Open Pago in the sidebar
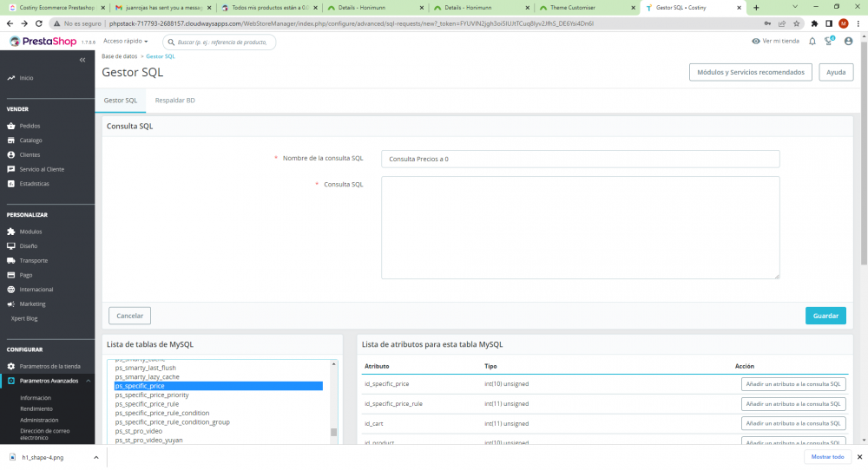The height and width of the screenshot is (470, 868). tap(25, 275)
